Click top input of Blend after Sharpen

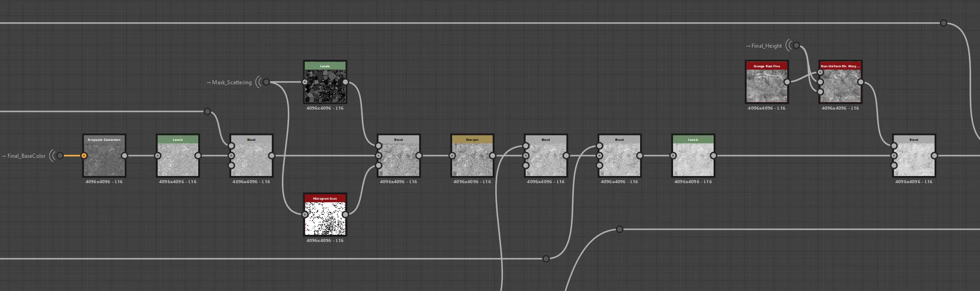point(526,146)
